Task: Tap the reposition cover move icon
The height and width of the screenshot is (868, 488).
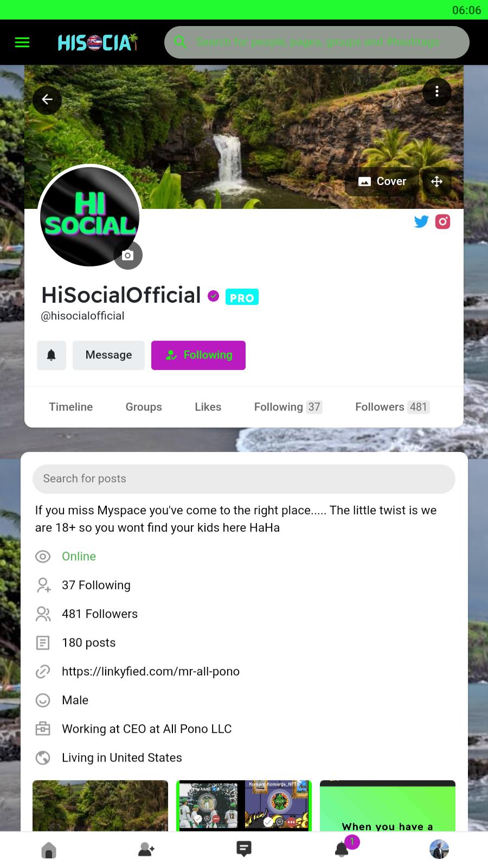Action: click(x=437, y=181)
